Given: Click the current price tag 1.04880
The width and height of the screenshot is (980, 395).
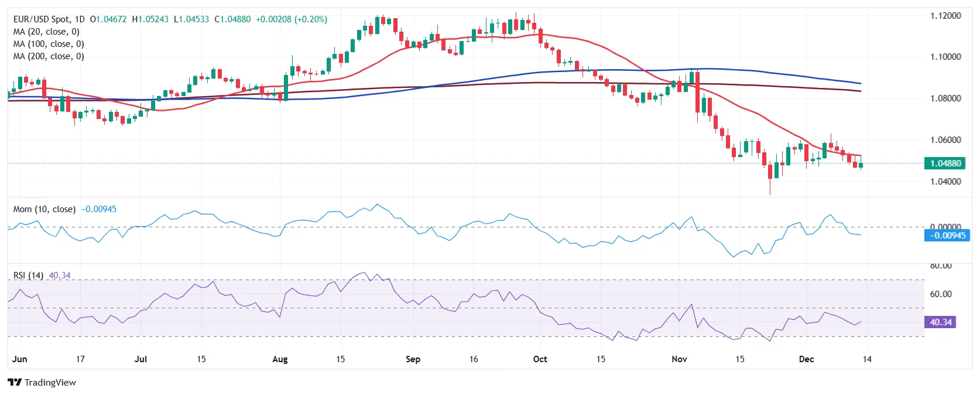Looking at the screenshot, I should 944,164.
